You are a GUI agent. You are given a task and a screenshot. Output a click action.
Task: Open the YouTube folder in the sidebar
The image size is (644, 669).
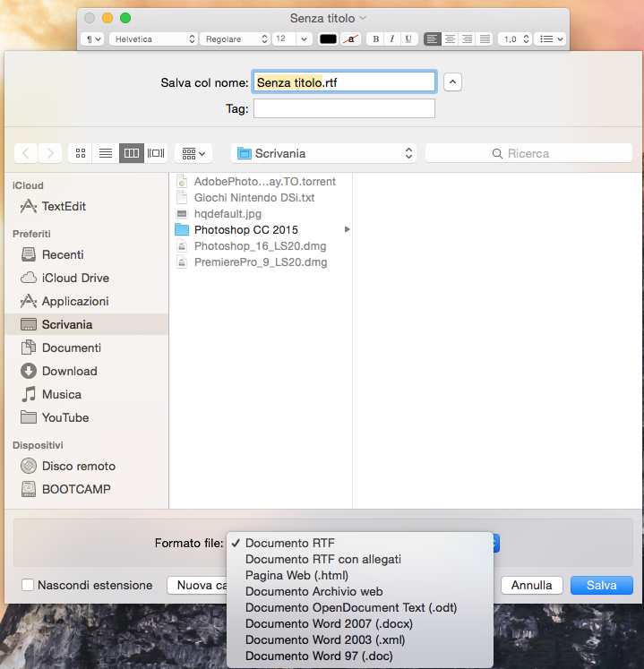point(87,417)
